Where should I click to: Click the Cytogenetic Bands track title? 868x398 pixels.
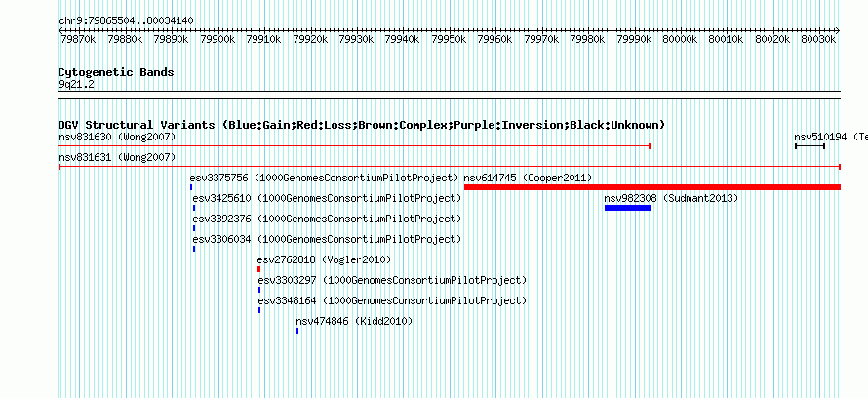(116, 72)
